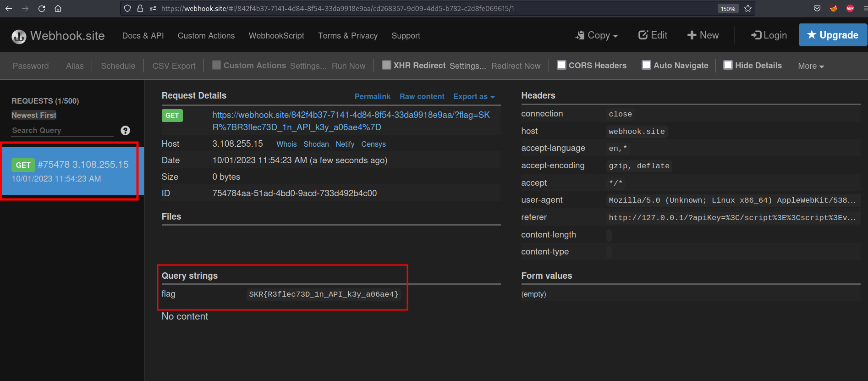Go forward with the browser forward arrow
This screenshot has height=381, width=868.
tap(25, 8)
